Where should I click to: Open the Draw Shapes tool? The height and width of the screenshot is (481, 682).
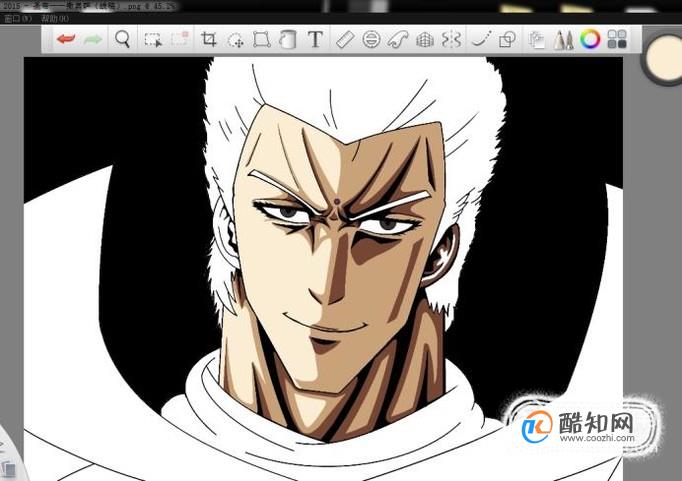pyautogui.click(x=507, y=40)
